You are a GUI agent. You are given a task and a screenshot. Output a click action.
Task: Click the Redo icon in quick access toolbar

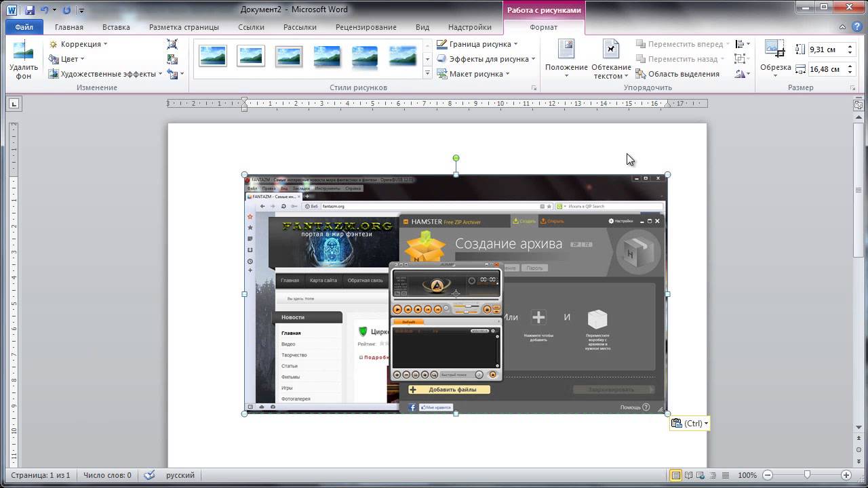[x=66, y=10]
